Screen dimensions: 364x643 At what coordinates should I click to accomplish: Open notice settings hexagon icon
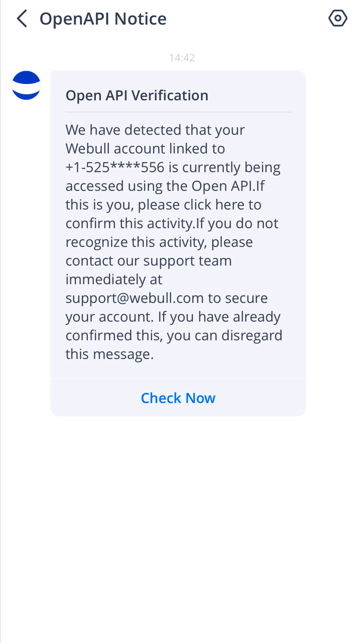(338, 18)
